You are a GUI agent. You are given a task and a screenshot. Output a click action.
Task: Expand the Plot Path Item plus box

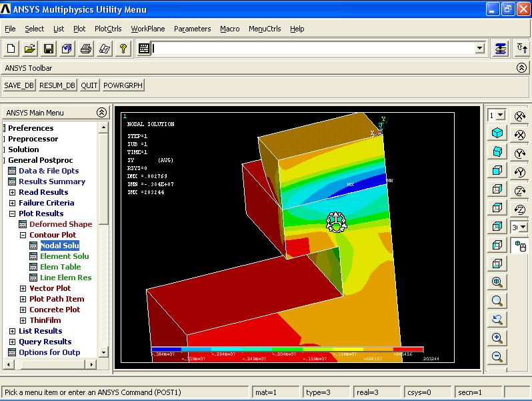(23, 299)
